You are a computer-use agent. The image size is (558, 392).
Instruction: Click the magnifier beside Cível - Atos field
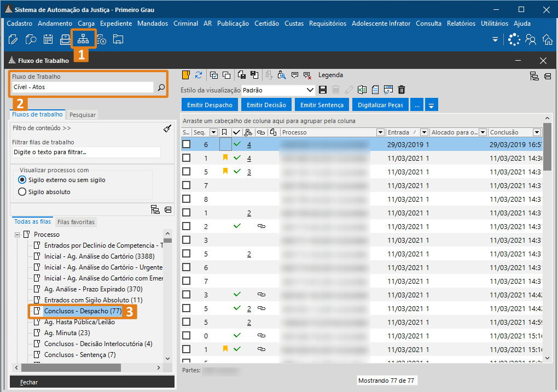pos(161,87)
